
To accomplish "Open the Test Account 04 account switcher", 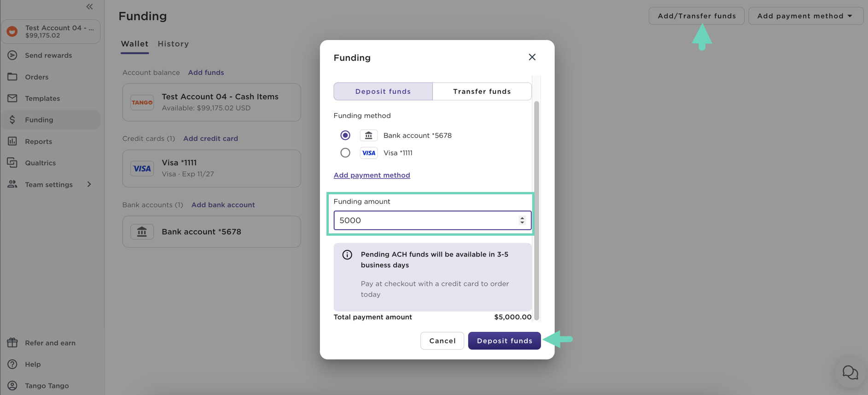I will (x=51, y=31).
